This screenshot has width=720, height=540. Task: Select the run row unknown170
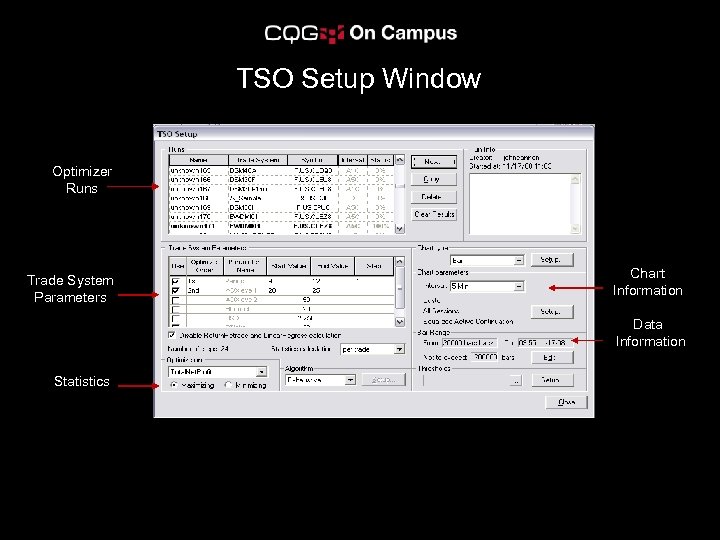pyautogui.click(x=281, y=216)
